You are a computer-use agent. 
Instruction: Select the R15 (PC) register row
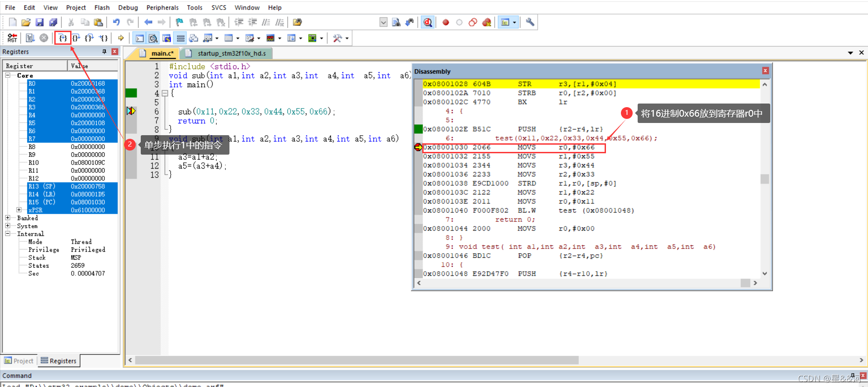coord(72,202)
